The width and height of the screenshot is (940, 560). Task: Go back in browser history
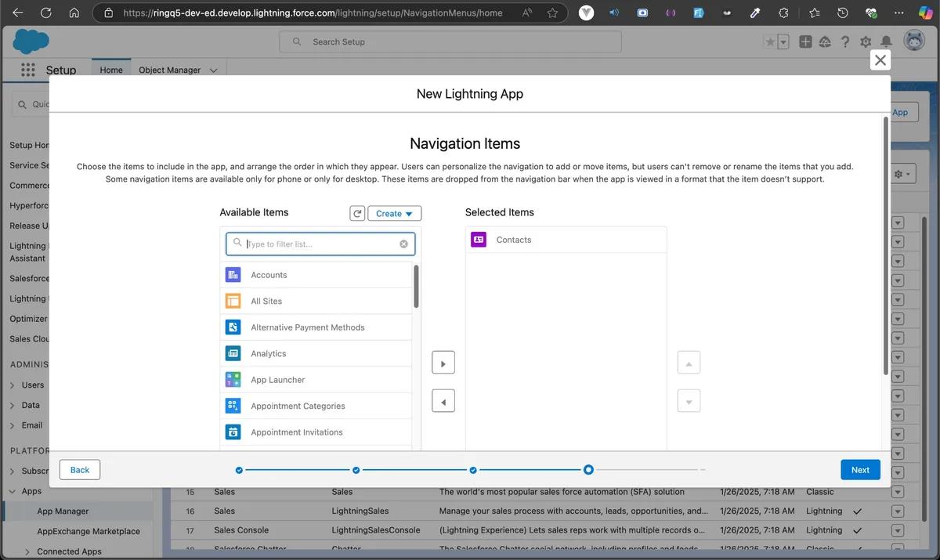pyautogui.click(x=17, y=13)
